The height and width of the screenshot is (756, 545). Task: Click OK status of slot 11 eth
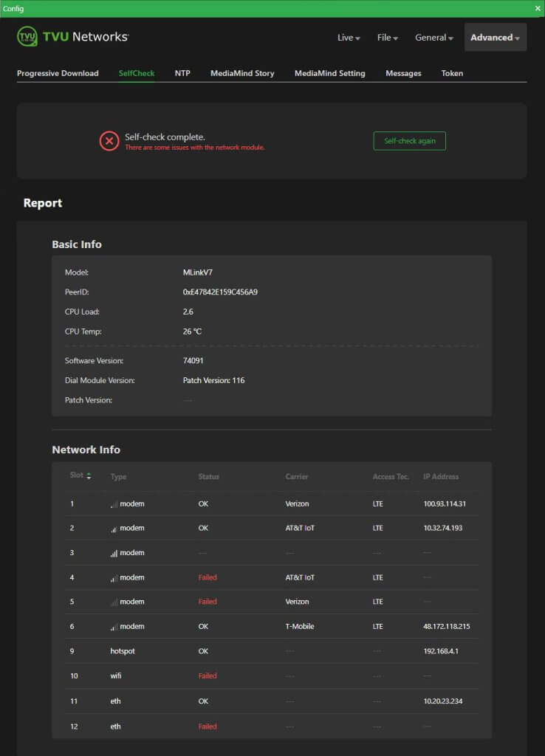point(203,701)
